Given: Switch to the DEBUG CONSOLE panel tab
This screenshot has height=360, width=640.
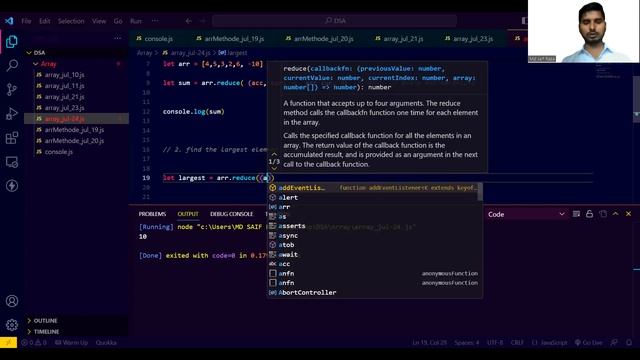Looking at the screenshot, I should pyautogui.click(x=231, y=214).
